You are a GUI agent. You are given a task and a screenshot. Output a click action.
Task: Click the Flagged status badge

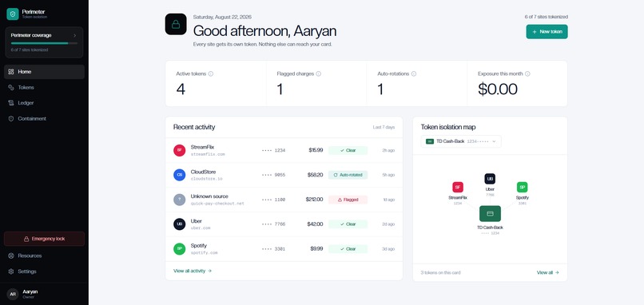tap(348, 200)
